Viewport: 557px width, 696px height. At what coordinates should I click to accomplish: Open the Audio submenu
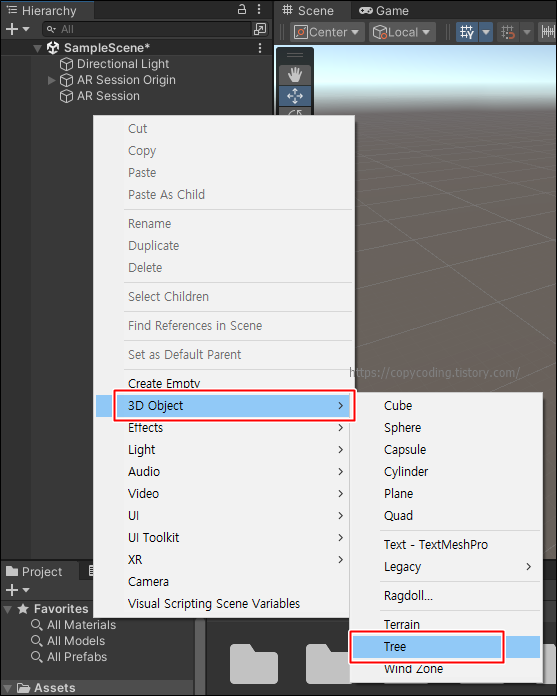(225, 472)
